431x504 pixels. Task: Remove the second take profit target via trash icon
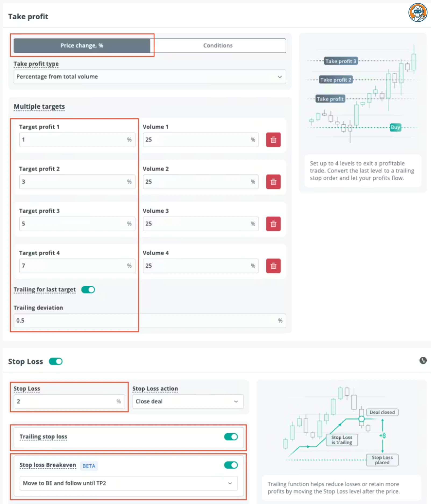[273, 182]
